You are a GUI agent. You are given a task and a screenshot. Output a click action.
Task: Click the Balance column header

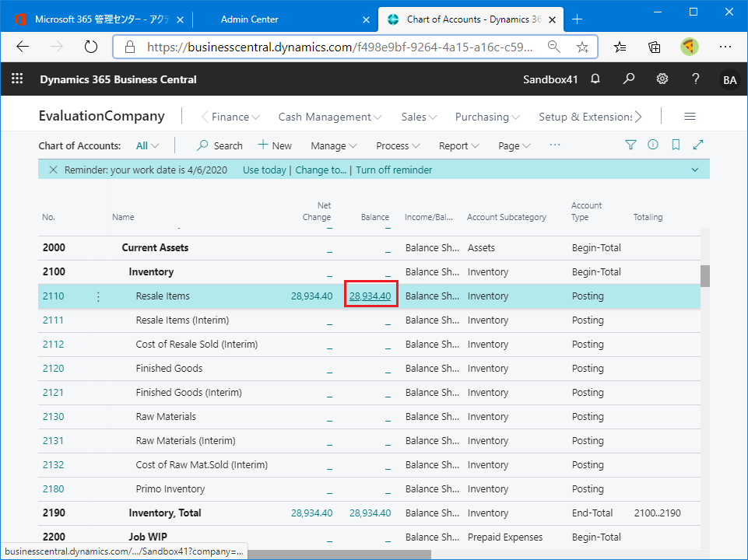[375, 217]
